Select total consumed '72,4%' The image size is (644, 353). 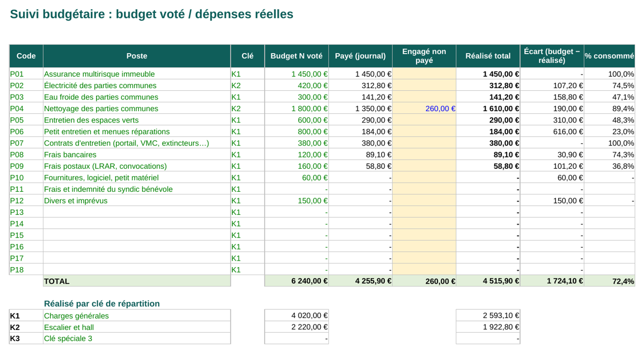coord(609,281)
